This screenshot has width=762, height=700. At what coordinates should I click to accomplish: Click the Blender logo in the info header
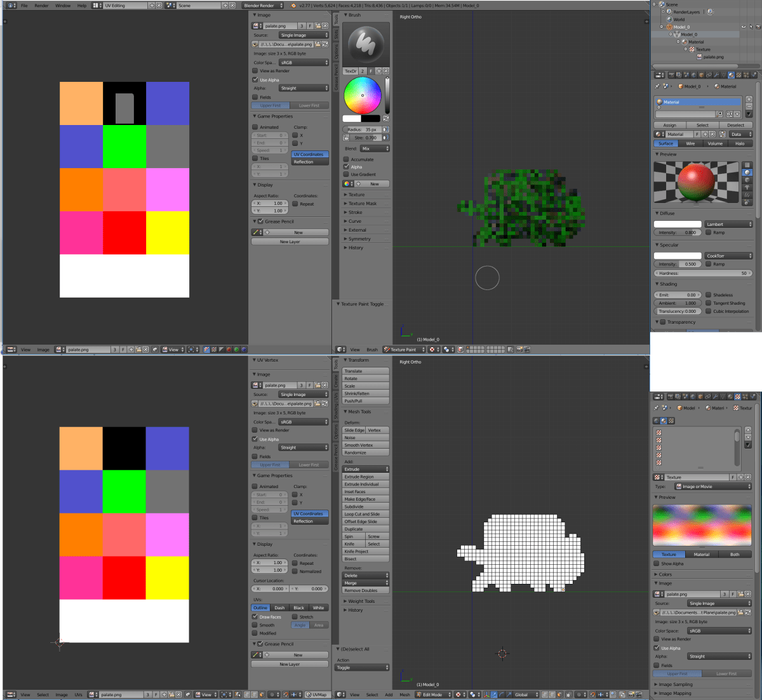point(293,5)
